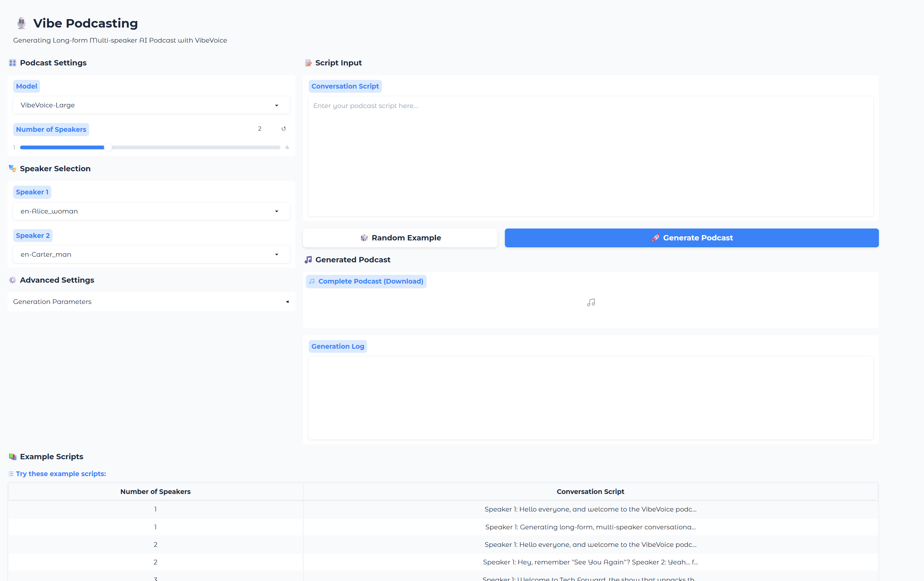Click the books icon beside Example Scripts

(x=13, y=457)
